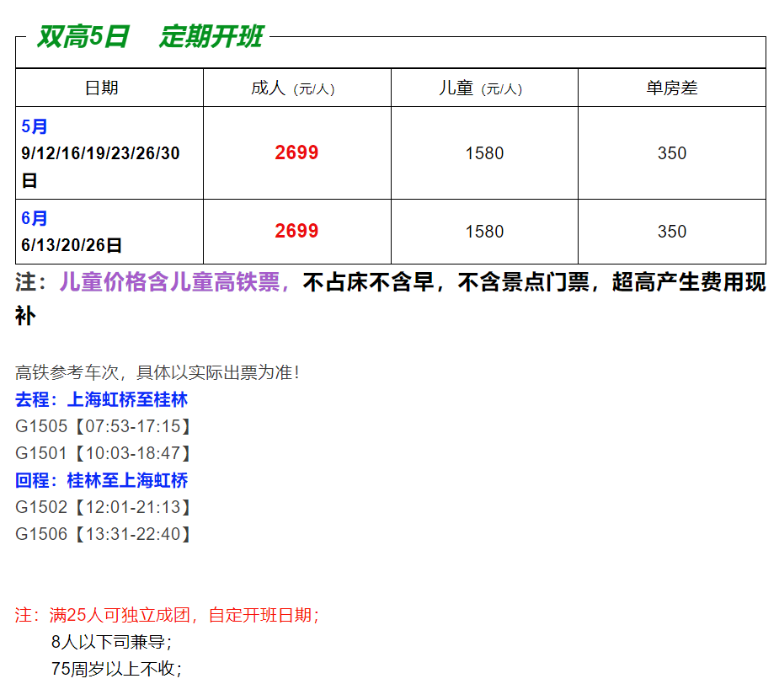Click the May child price 1580
This screenshot has width=779, height=700.
(484, 153)
